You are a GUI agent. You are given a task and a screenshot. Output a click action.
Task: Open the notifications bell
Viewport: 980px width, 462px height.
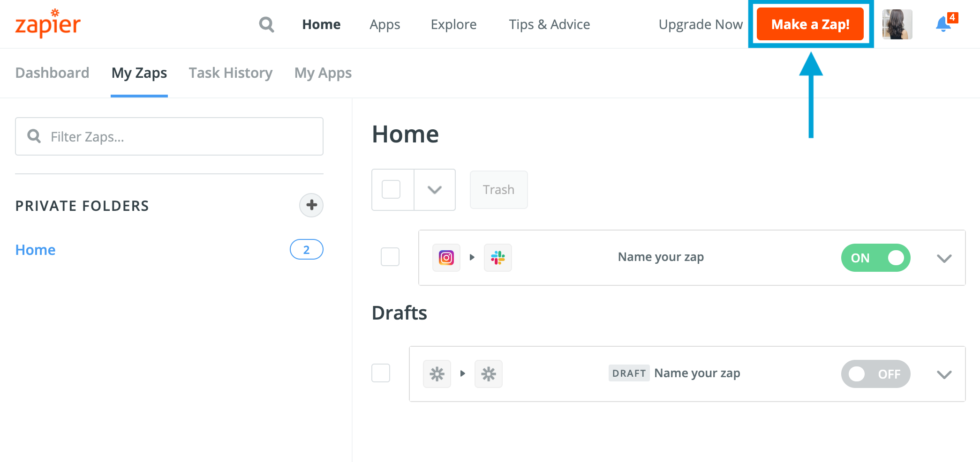coord(943,24)
